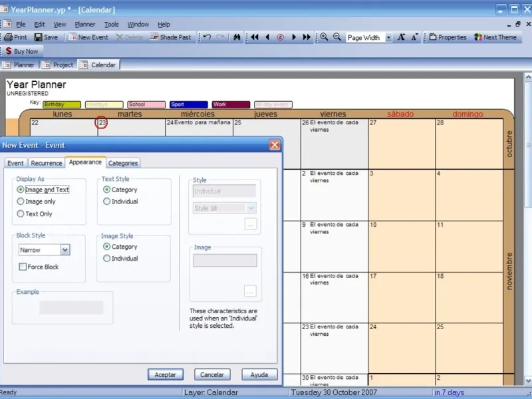This screenshot has height=399, width=532.
Task: Open the Tools menu
Action: [111, 25]
